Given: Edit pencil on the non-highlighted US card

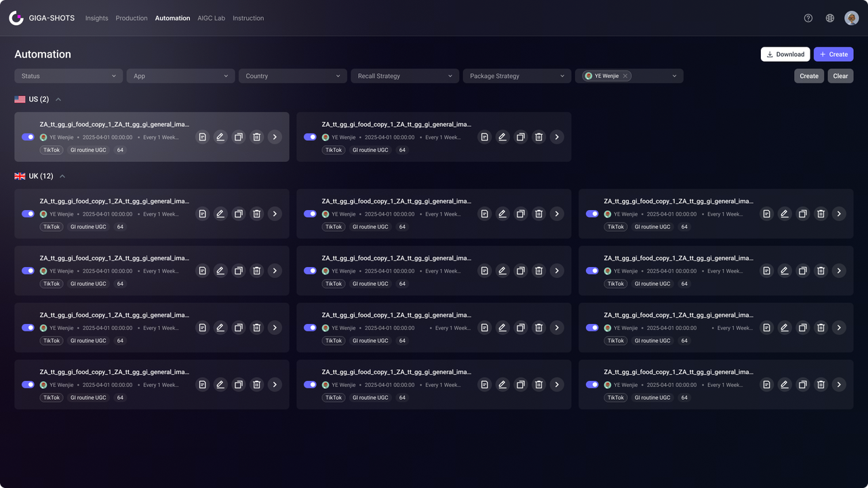Looking at the screenshot, I should pyautogui.click(x=502, y=137).
